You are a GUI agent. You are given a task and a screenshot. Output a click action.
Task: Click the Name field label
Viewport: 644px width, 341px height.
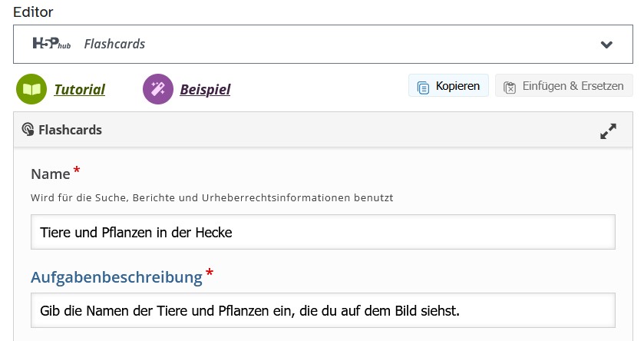coord(51,174)
